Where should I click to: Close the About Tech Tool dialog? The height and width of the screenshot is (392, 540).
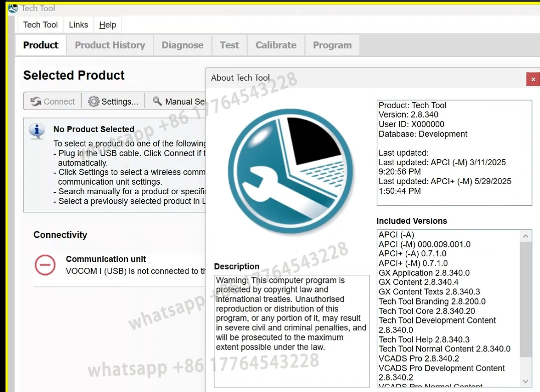click(533, 79)
